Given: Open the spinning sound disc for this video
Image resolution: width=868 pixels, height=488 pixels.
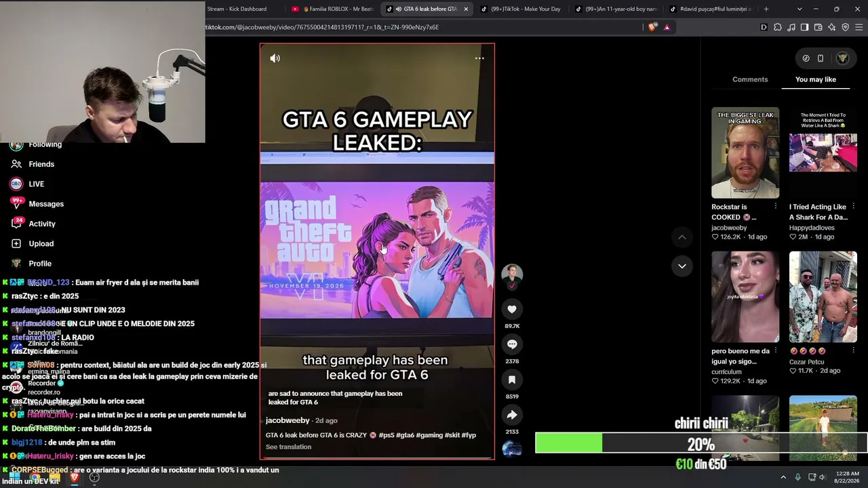Looking at the screenshot, I should (512, 449).
